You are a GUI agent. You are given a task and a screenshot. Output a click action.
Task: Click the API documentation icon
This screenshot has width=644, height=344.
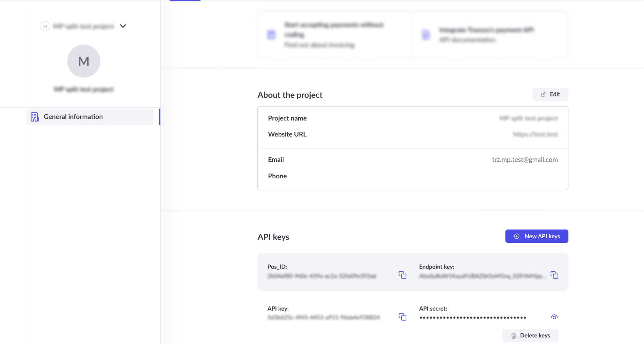426,35
